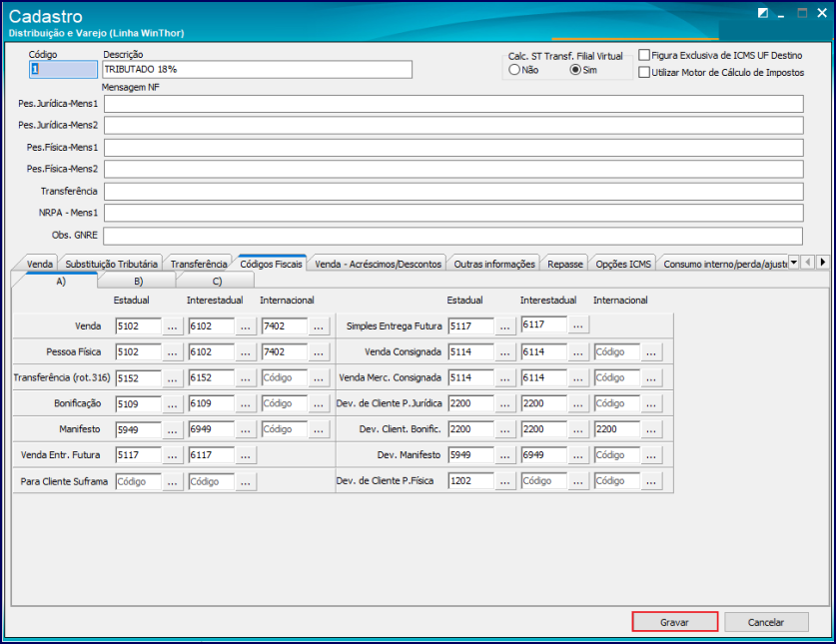Open lookup for Venda Internacional code 7402
The width and height of the screenshot is (836, 644).
pos(319,326)
